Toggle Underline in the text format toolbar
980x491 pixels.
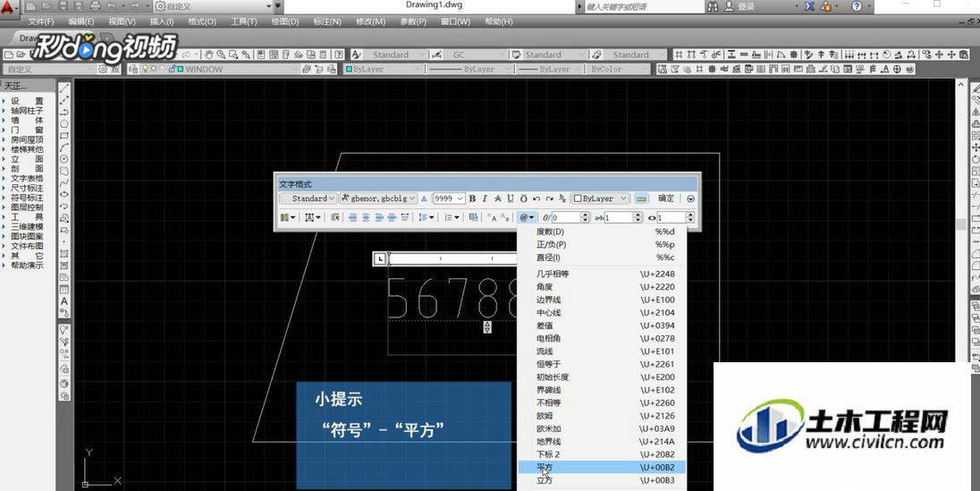tap(511, 199)
